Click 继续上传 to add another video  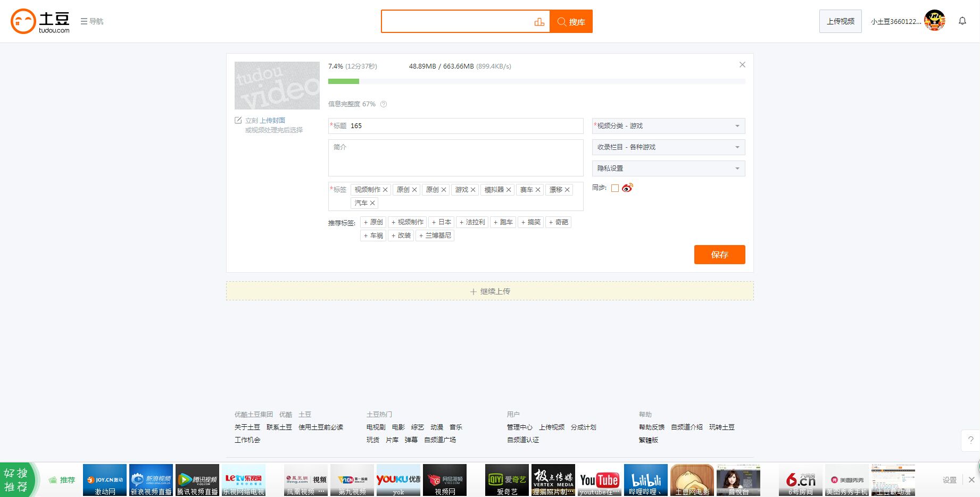490,291
